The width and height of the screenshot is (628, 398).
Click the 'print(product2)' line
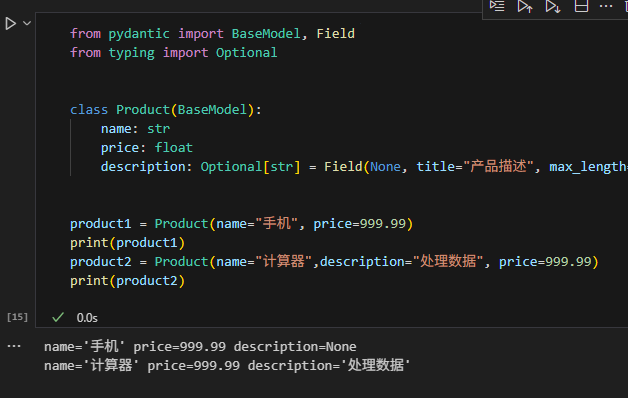(x=127, y=281)
